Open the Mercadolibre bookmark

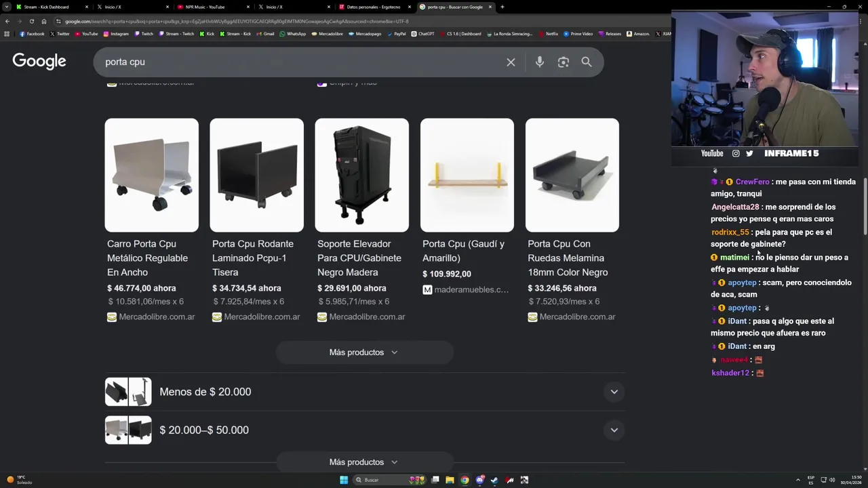(x=327, y=34)
